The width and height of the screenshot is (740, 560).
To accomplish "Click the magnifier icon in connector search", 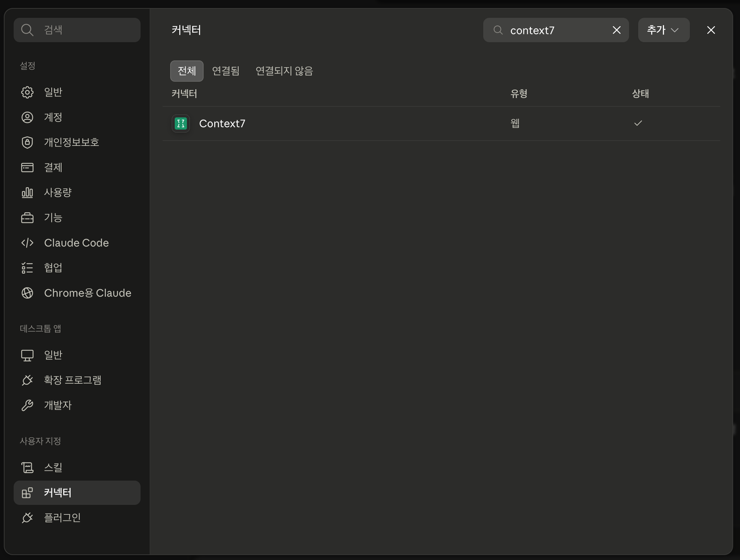I will tap(498, 30).
